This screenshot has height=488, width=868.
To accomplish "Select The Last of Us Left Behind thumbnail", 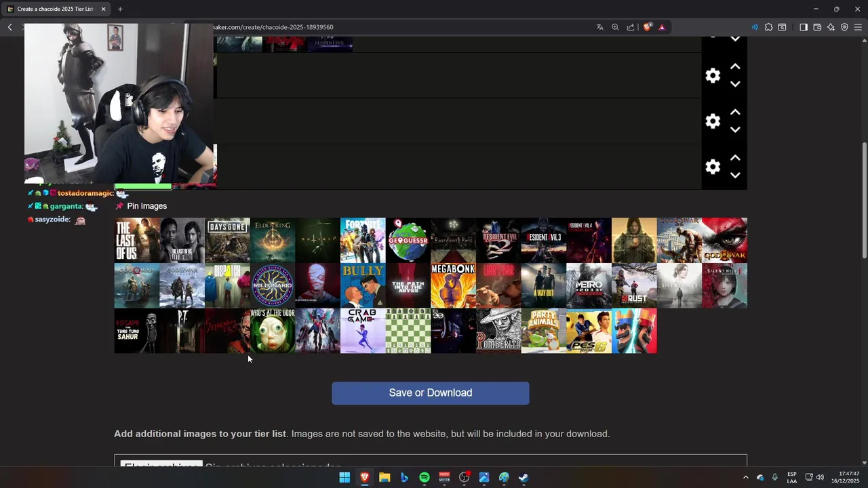I will pos(182,240).
